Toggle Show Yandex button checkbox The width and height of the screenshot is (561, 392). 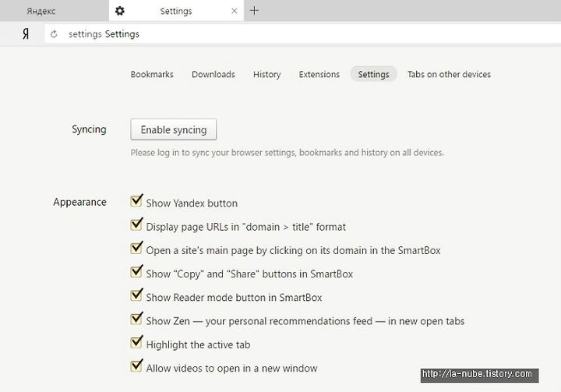pyautogui.click(x=136, y=201)
